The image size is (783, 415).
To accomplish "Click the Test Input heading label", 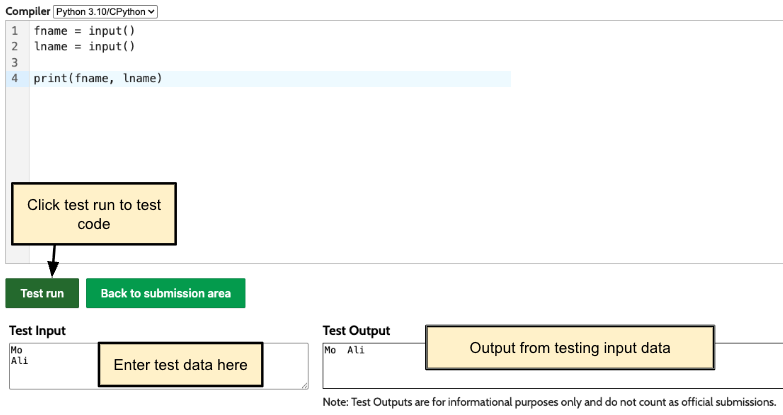I will tap(37, 330).
